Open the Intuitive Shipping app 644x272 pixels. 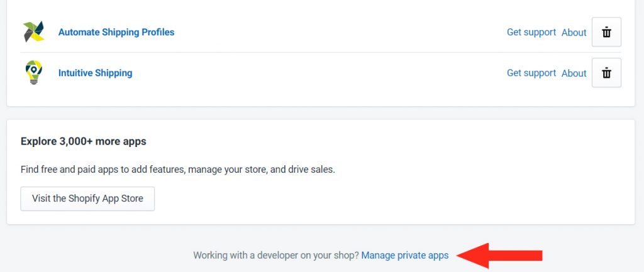96,73
